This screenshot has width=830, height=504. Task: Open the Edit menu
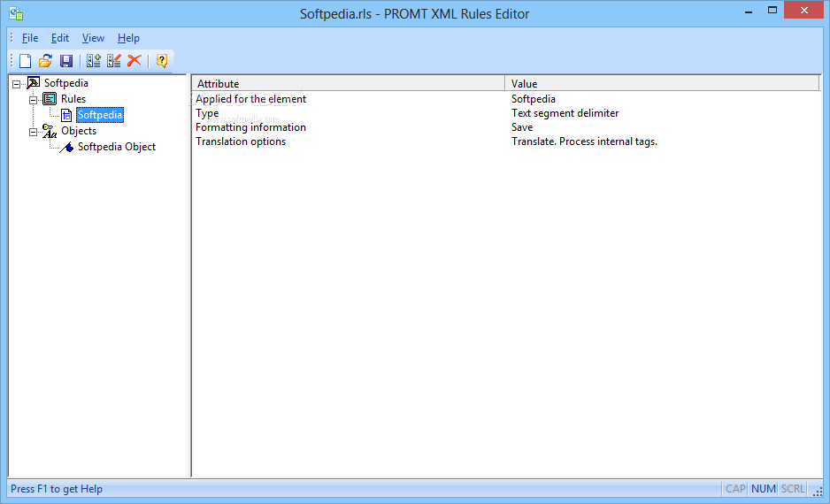point(60,38)
